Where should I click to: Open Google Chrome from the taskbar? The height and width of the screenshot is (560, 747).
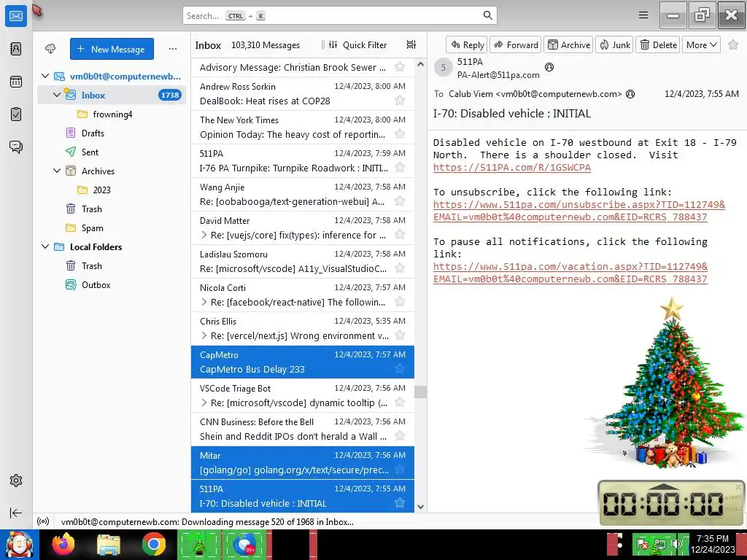(153, 544)
